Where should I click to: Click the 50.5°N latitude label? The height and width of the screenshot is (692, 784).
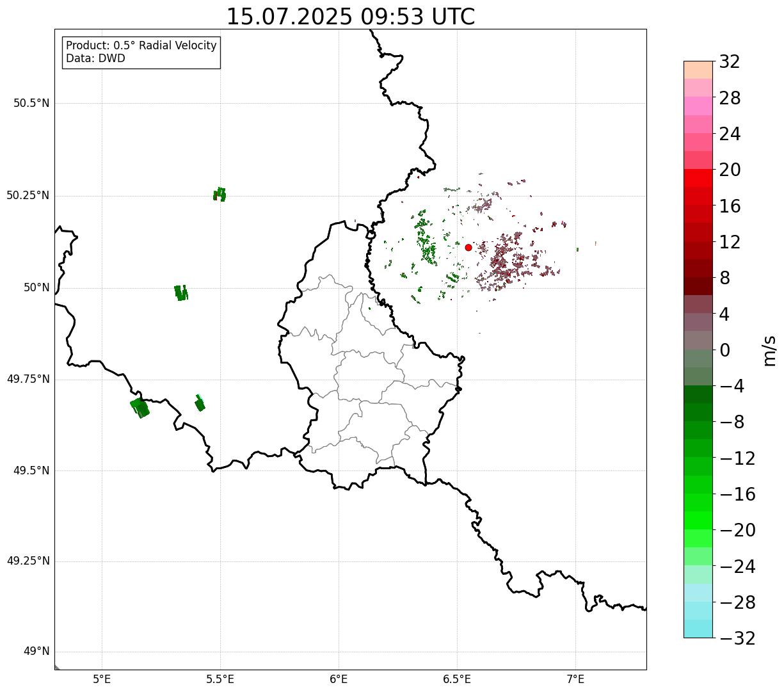[31, 103]
